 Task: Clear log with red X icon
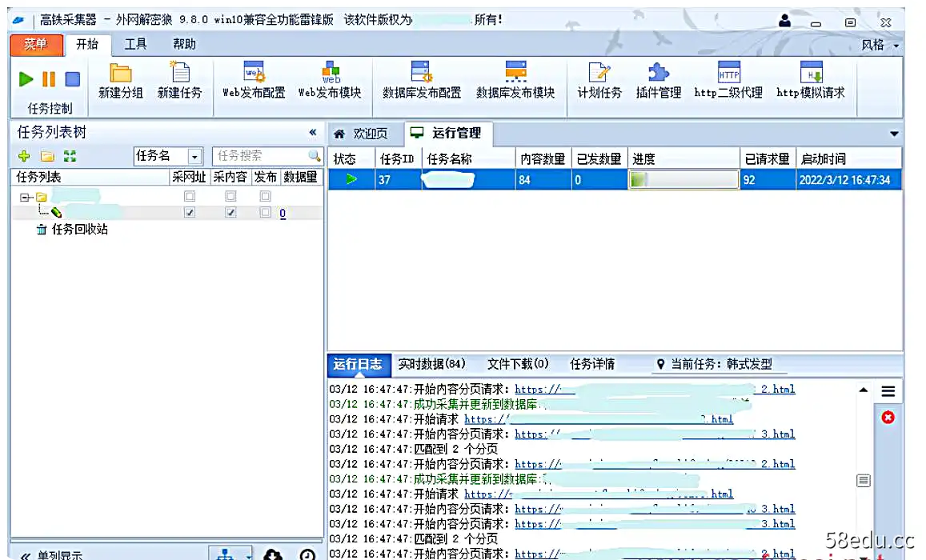coord(888,418)
